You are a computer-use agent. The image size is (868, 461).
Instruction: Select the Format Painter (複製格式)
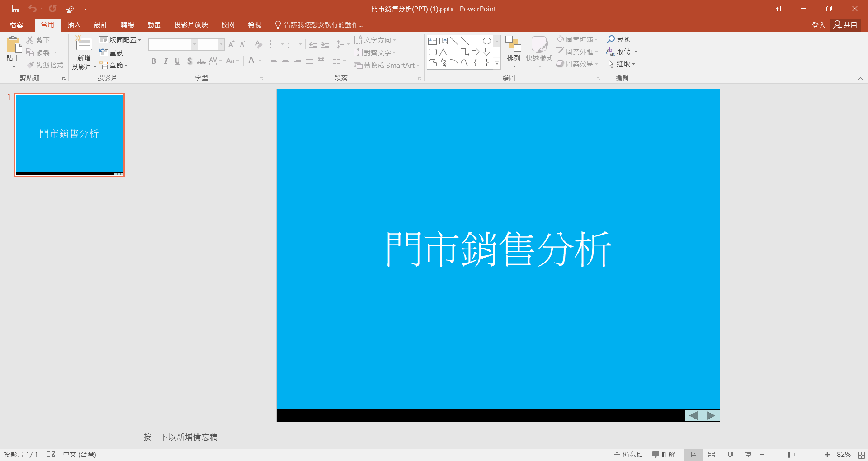(x=45, y=65)
